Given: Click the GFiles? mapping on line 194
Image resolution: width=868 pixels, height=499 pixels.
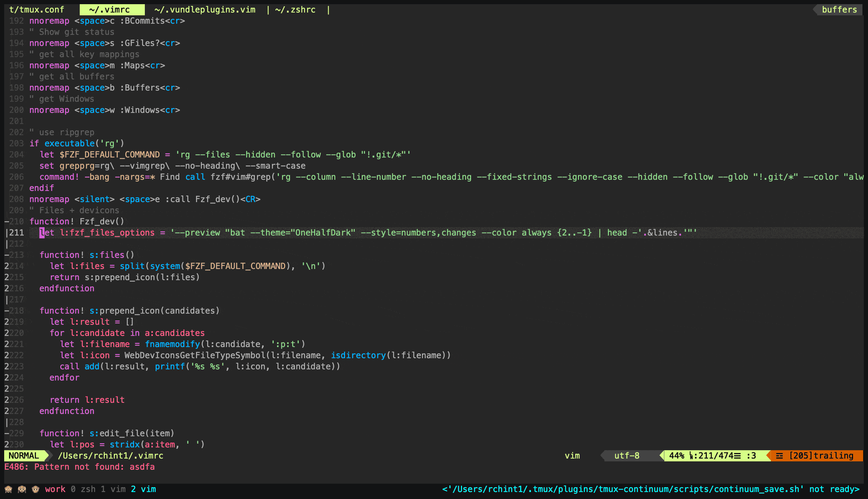Looking at the screenshot, I should click(x=104, y=43).
